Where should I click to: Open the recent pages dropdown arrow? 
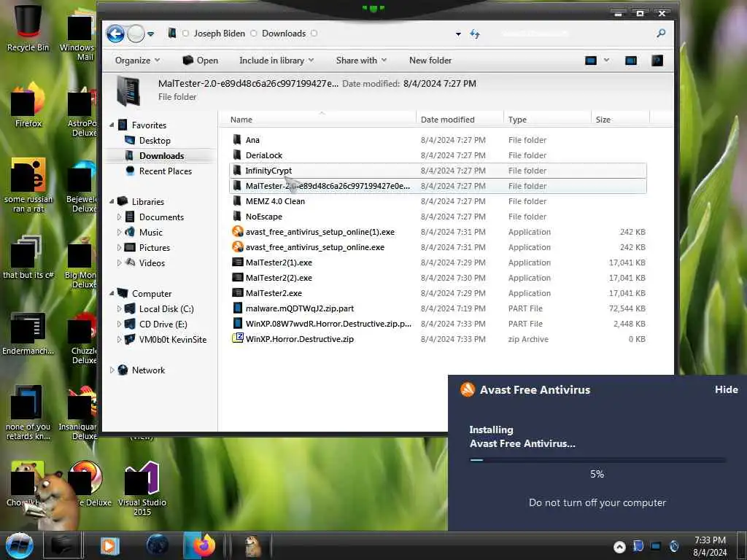pyautogui.click(x=150, y=34)
